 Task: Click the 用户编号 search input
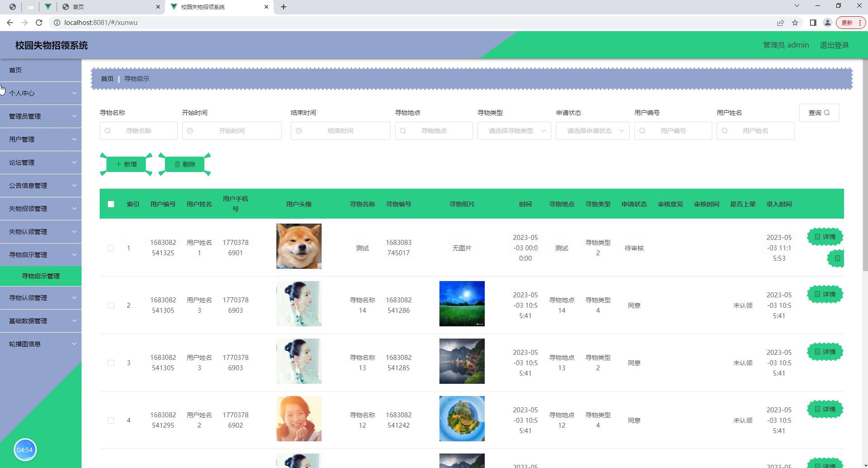(673, 131)
